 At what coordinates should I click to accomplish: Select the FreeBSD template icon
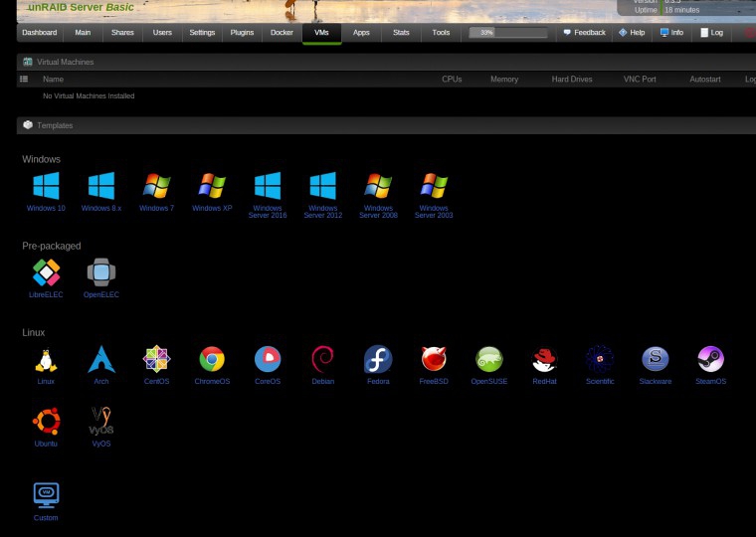[434, 359]
